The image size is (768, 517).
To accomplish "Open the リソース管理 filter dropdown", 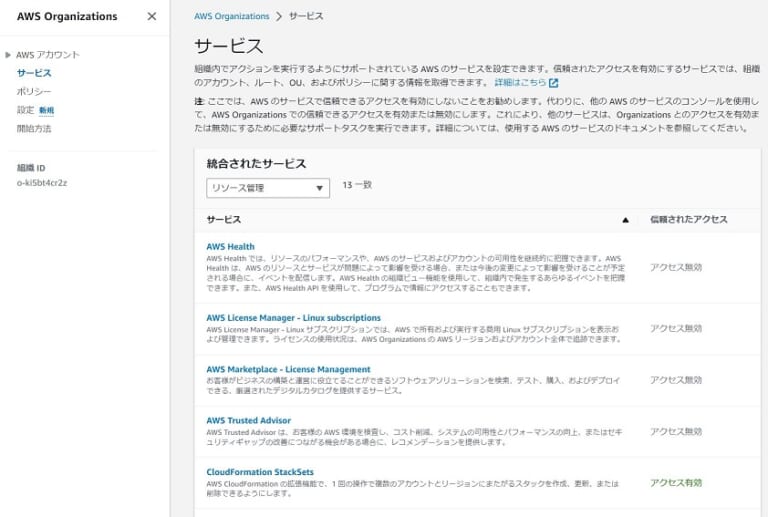I will click(x=268, y=188).
